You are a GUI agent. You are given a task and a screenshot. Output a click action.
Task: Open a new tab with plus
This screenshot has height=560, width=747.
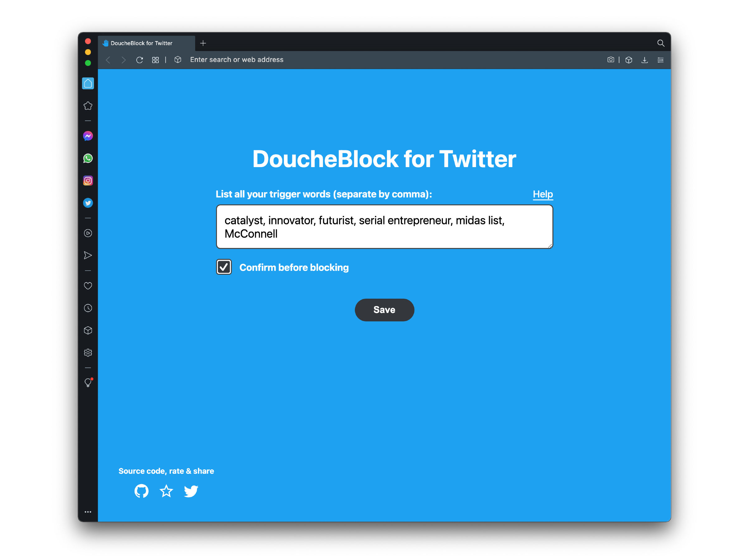click(203, 43)
